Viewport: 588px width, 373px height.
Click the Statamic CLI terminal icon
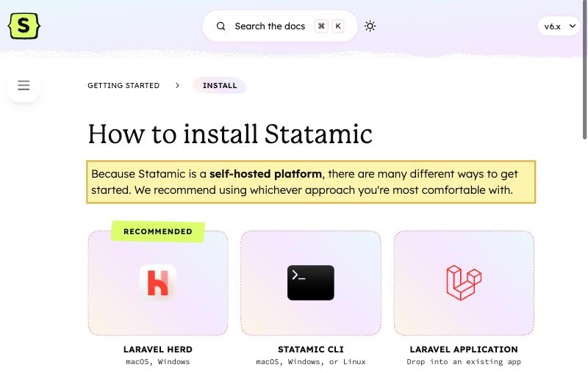pos(310,283)
